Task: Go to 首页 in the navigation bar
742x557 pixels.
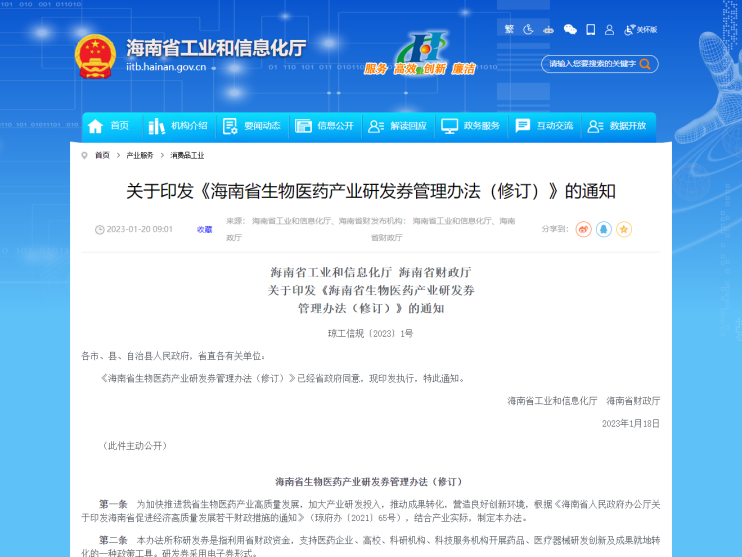Action: coord(108,126)
